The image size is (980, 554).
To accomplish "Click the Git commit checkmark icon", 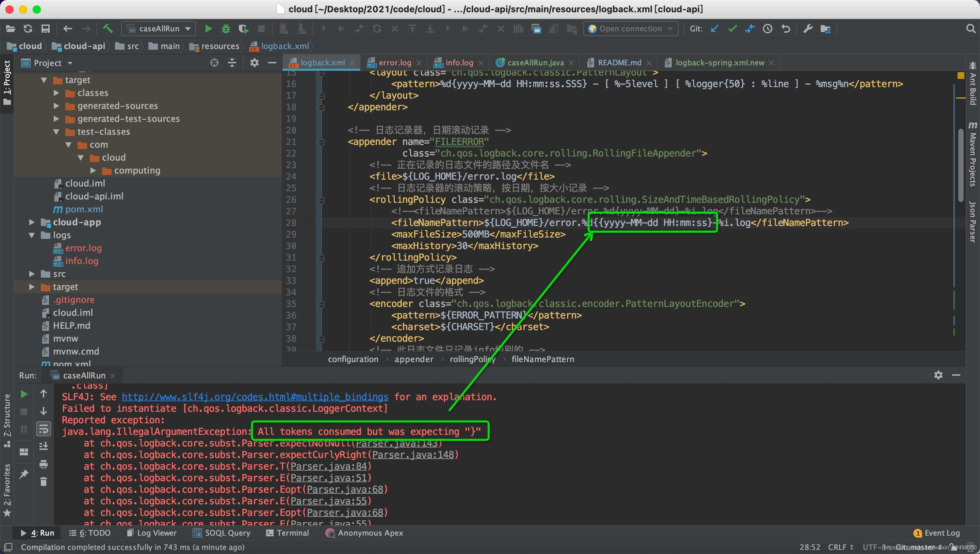I will 732,29.
